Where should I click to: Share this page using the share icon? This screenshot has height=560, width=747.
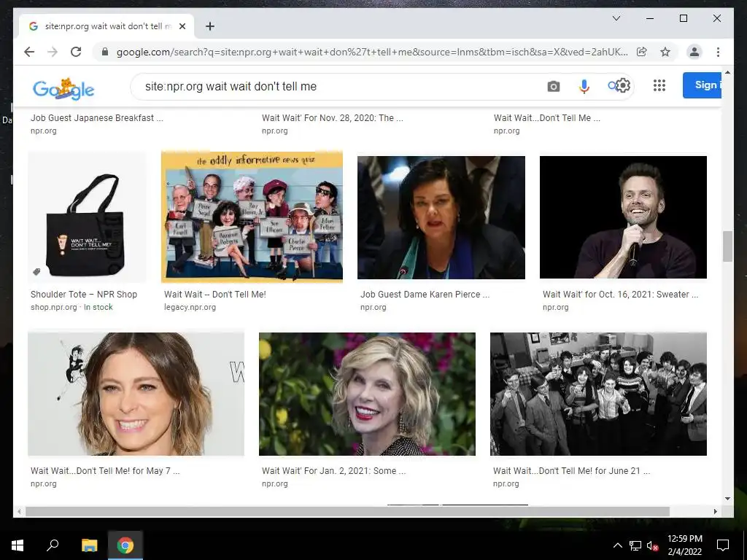pos(642,52)
